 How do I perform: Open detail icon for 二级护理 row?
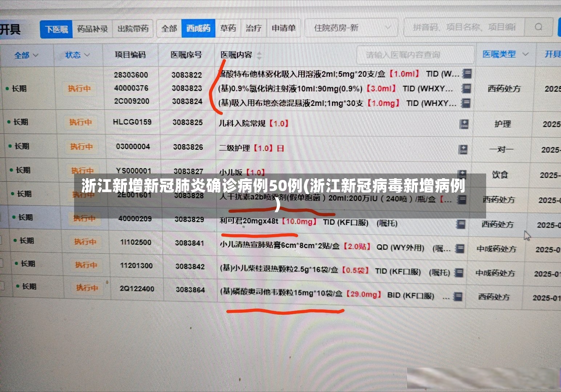pyautogui.click(x=463, y=149)
